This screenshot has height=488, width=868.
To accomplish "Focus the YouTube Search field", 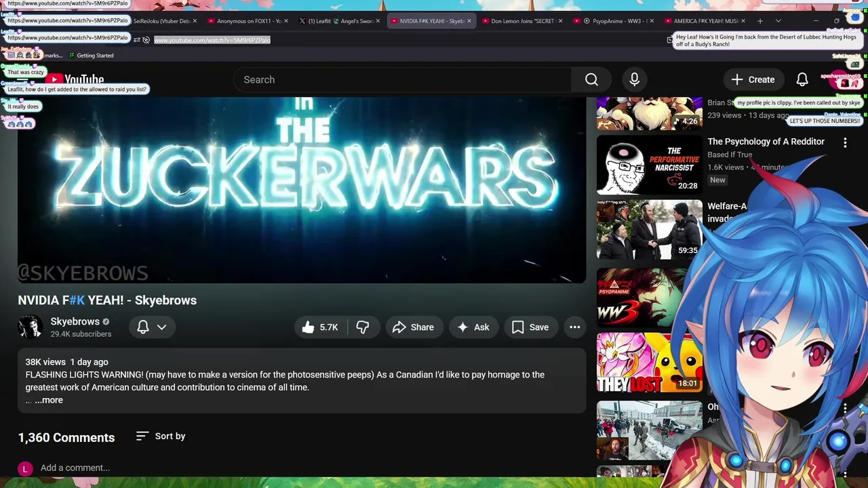I will coord(403,80).
